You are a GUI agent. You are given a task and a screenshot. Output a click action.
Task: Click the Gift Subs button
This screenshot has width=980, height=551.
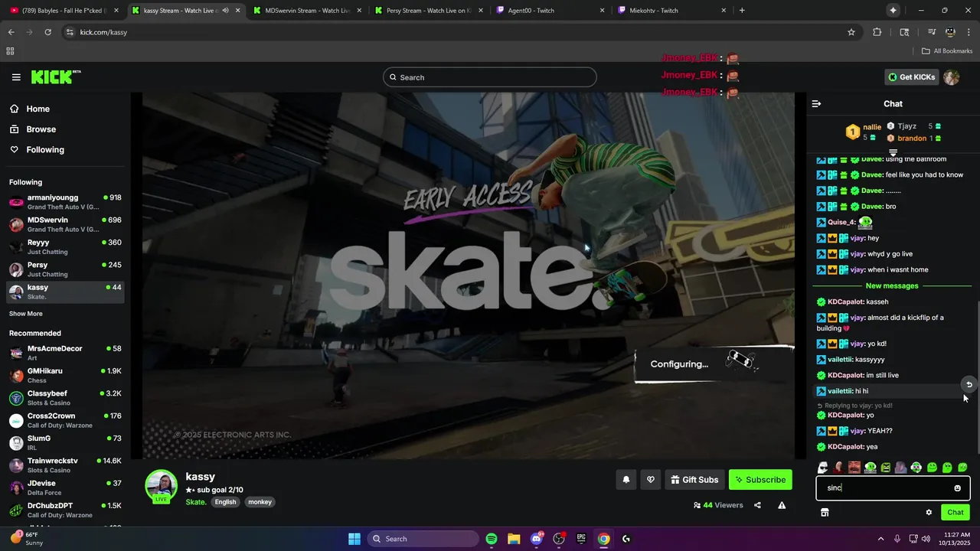tap(694, 480)
